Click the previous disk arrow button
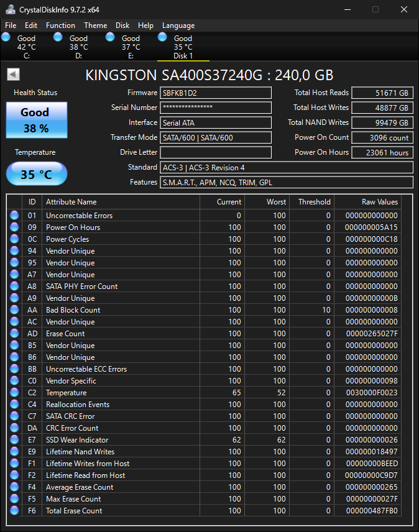 click(x=14, y=75)
